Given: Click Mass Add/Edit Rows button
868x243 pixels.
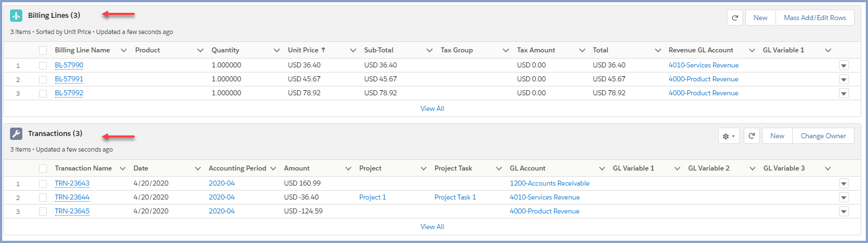Looking at the screenshot, I should click(x=814, y=18).
